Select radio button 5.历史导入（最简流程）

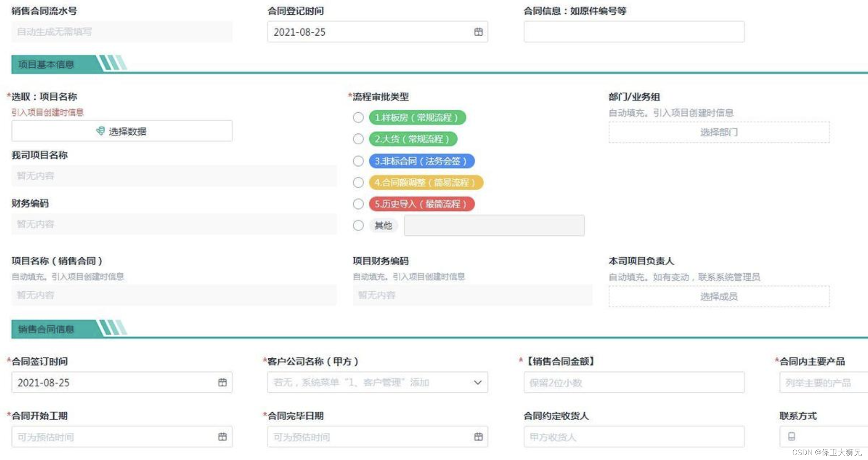click(358, 204)
